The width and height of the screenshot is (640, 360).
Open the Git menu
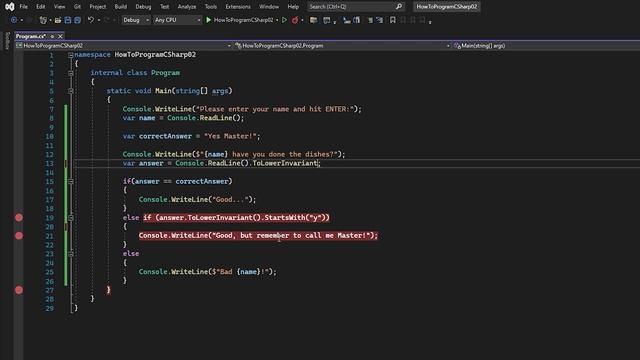coord(77,7)
